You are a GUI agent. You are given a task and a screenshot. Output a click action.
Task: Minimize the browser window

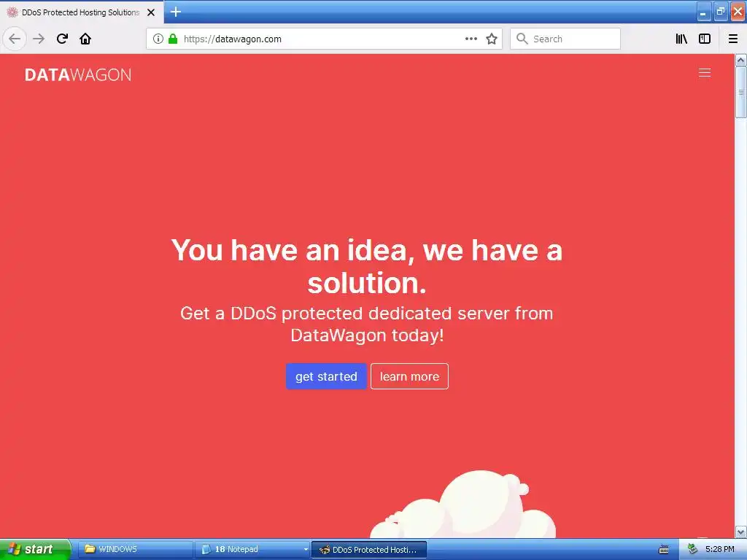click(704, 12)
